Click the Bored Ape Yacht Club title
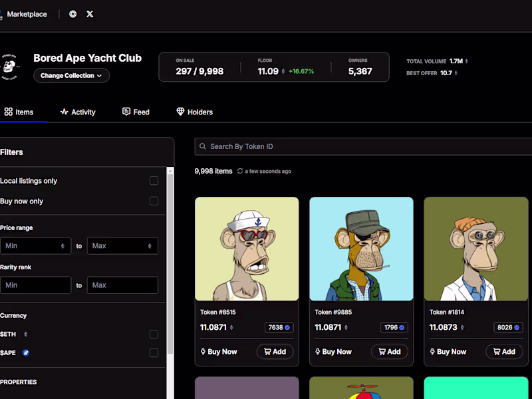Viewport: 532px width, 399px height. click(x=88, y=58)
